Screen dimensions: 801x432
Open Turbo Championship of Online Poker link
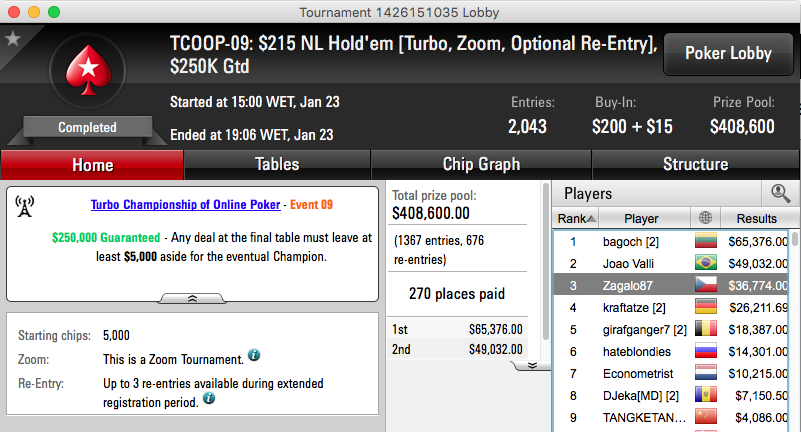[x=185, y=205]
